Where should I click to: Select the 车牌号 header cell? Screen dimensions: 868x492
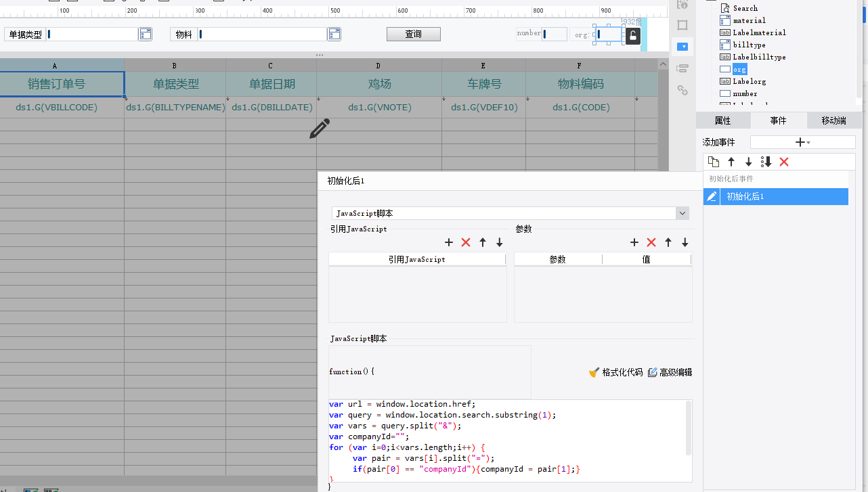point(483,84)
